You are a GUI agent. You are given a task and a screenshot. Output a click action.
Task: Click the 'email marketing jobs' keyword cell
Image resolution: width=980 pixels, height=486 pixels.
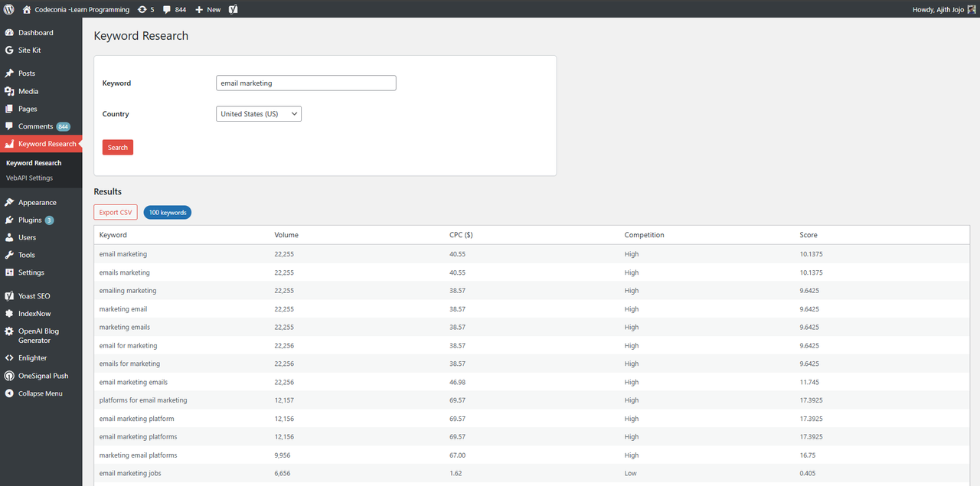pos(130,474)
